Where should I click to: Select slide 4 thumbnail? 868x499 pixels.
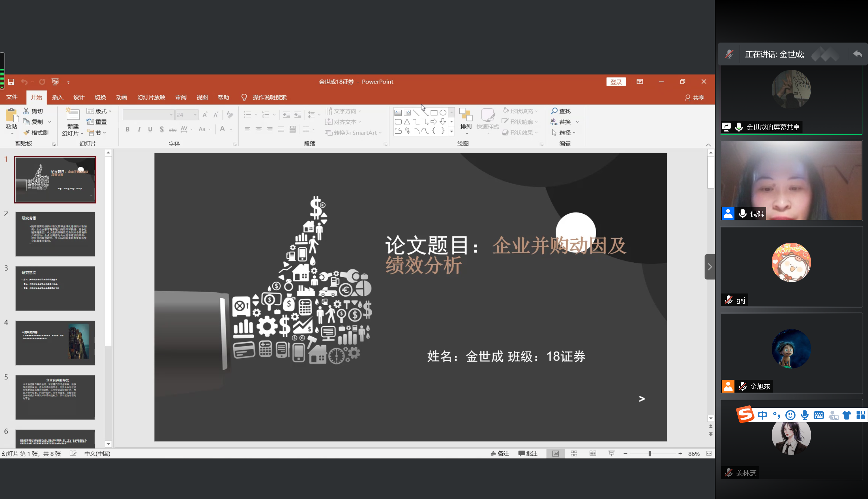(x=55, y=343)
